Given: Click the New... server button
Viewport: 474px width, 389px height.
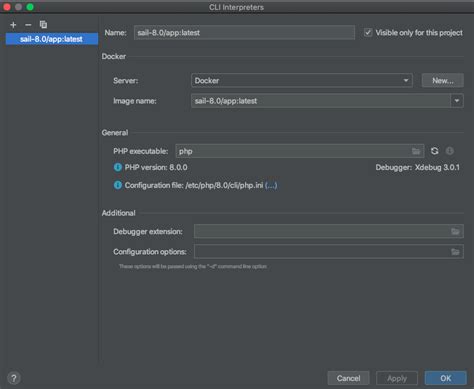Looking at the screenshot, I should coord(443,81).
